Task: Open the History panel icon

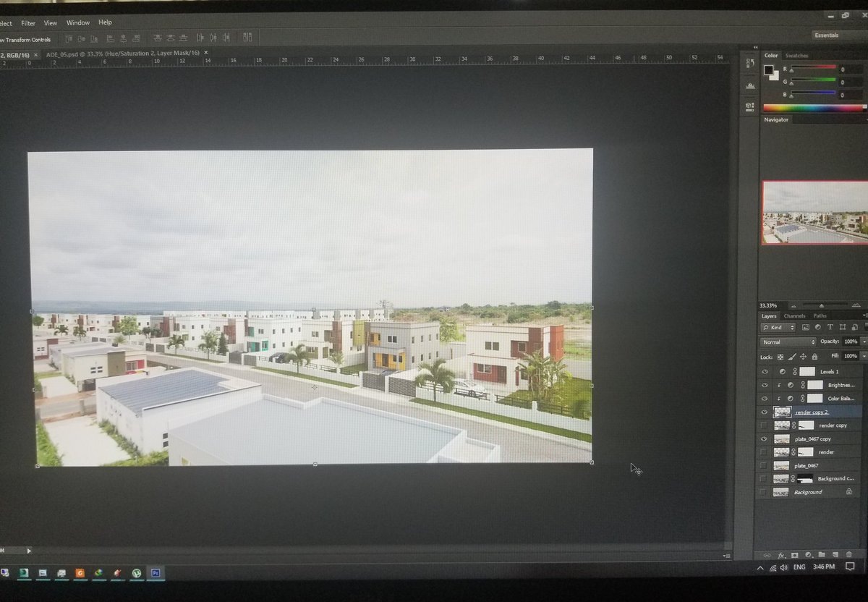Action: 749,64
